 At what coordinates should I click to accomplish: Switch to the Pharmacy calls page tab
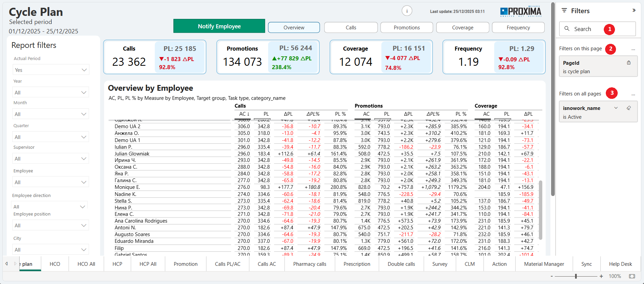point(309,264)
